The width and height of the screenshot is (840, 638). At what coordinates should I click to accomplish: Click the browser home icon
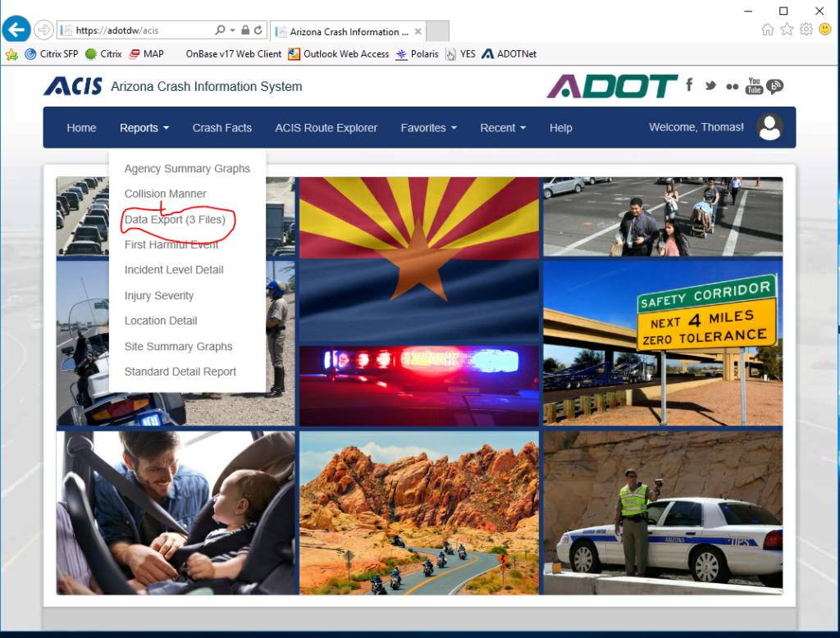pos(767,29)
